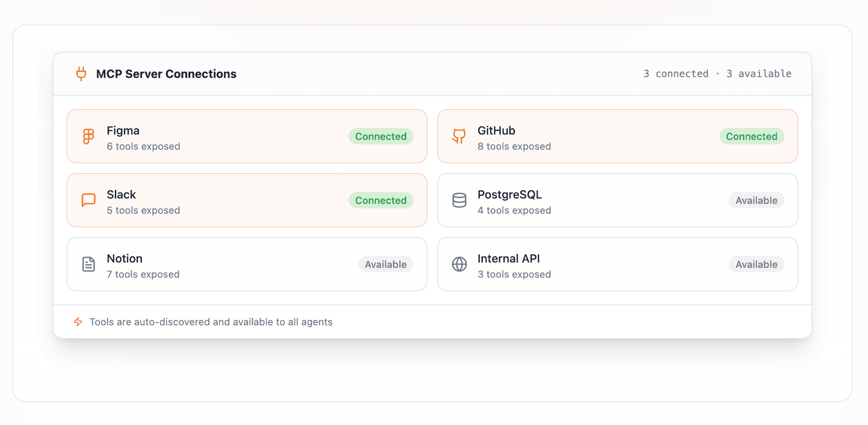Toggle the Slack Connected status badge
The height and width of the screenshot is (425, 868).
pos(381,200)
